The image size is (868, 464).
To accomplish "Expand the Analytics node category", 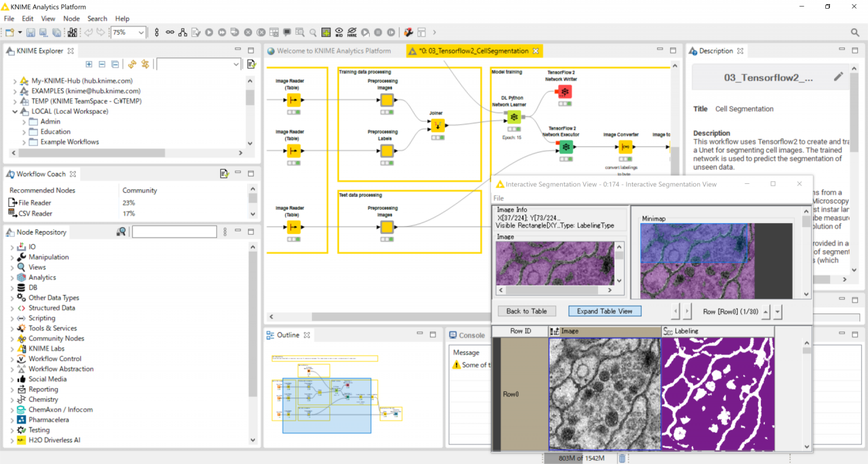I will coord(12,277).
